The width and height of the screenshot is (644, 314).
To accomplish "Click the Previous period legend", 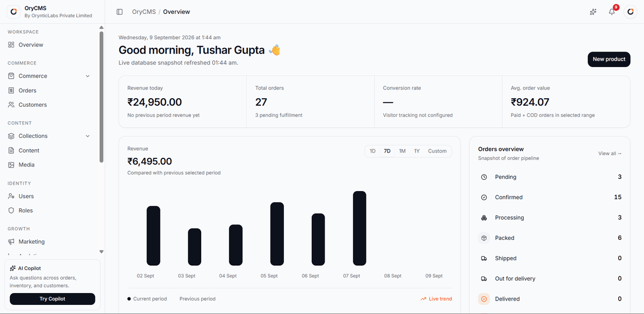I will 197,299.
